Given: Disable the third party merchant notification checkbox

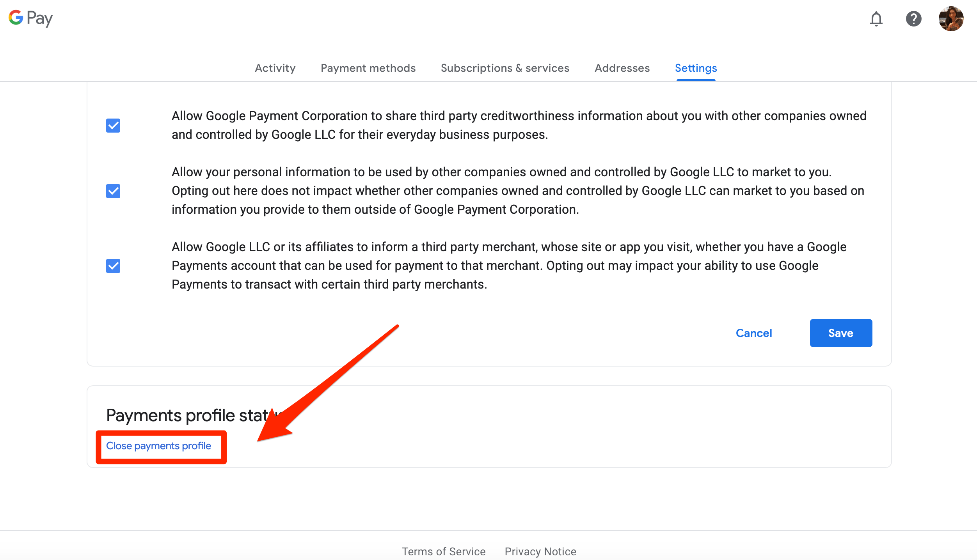Looking at the screenshot, I should (113, 266).
